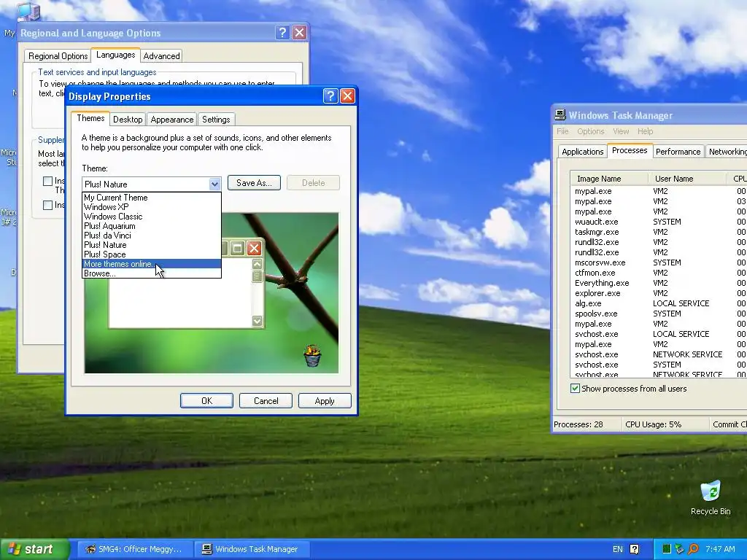Pick Plus! Nature in the theme list
Image resolution: width=747 pixels, height=560 pixels.
(152, 245)
